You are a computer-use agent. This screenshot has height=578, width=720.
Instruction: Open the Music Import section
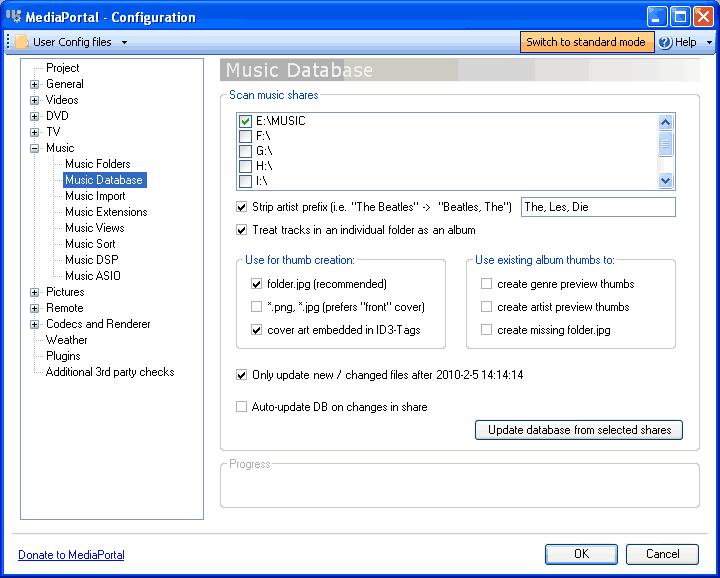[x=95, y=196]
